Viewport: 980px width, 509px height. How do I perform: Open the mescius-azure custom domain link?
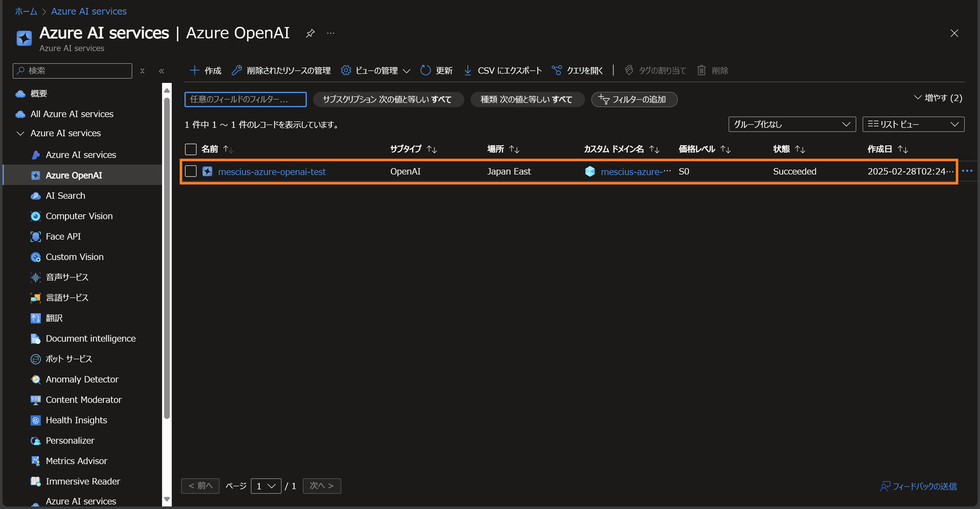[635, 171]
